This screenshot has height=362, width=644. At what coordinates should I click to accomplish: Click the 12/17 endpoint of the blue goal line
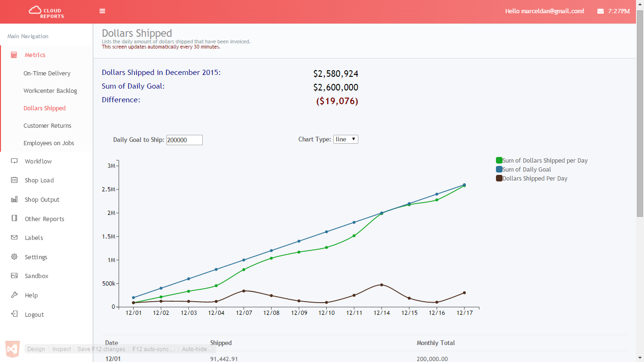click(x=464, y=185)
